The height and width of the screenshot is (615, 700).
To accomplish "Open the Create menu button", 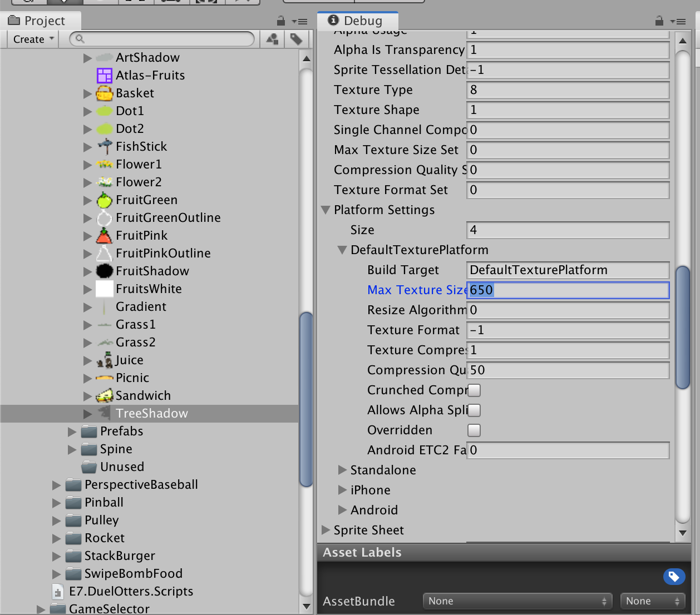I will 33,39.
